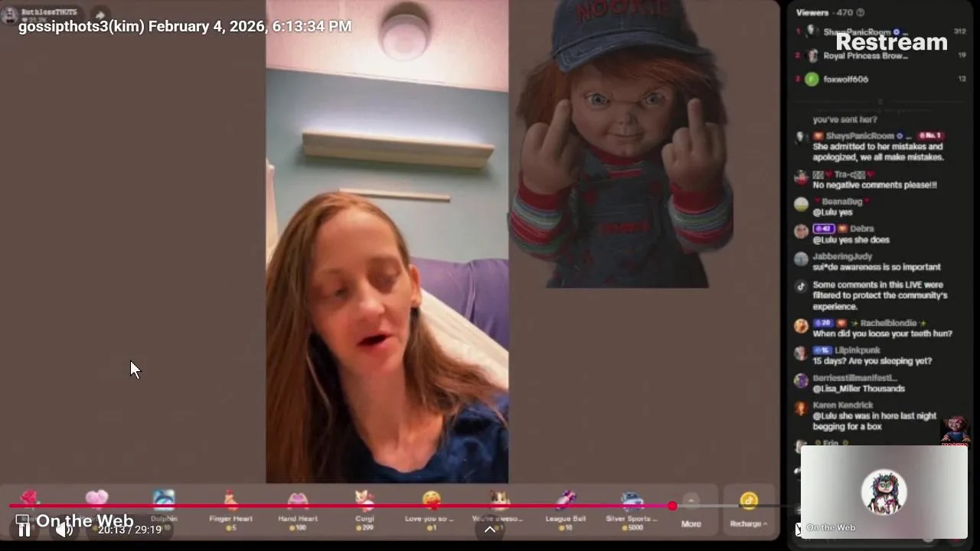
Task: Click the Viewers info help icon
Action: 860,12
